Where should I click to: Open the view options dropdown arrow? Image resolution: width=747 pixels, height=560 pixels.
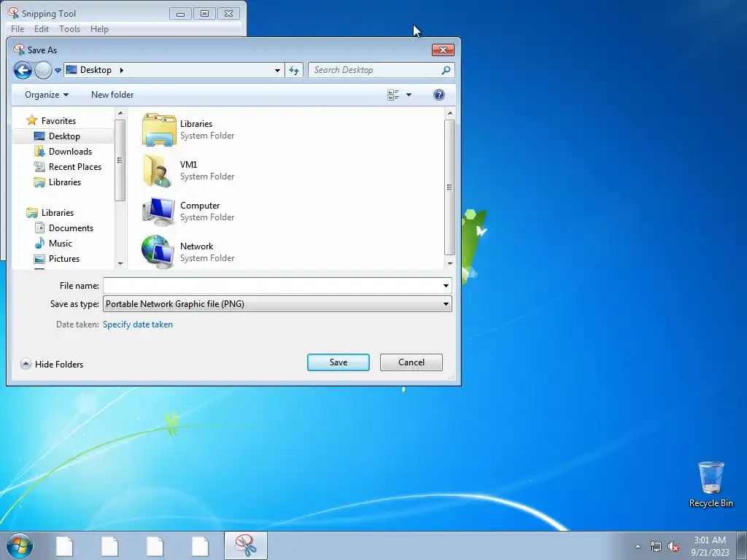point(409,95)
